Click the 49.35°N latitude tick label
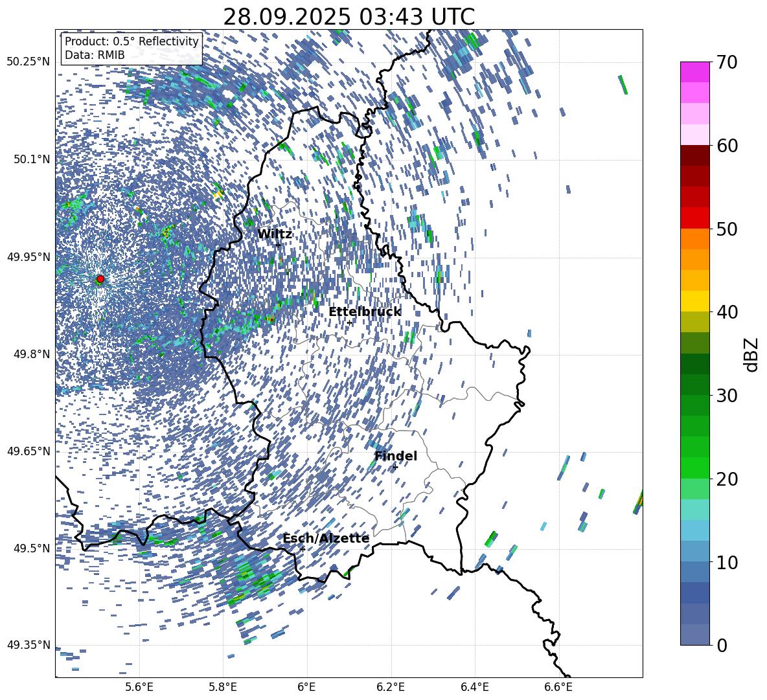Image resolution: width=767 pixels, height=700 pixels. pyautogui.click(x=29, y=645)
